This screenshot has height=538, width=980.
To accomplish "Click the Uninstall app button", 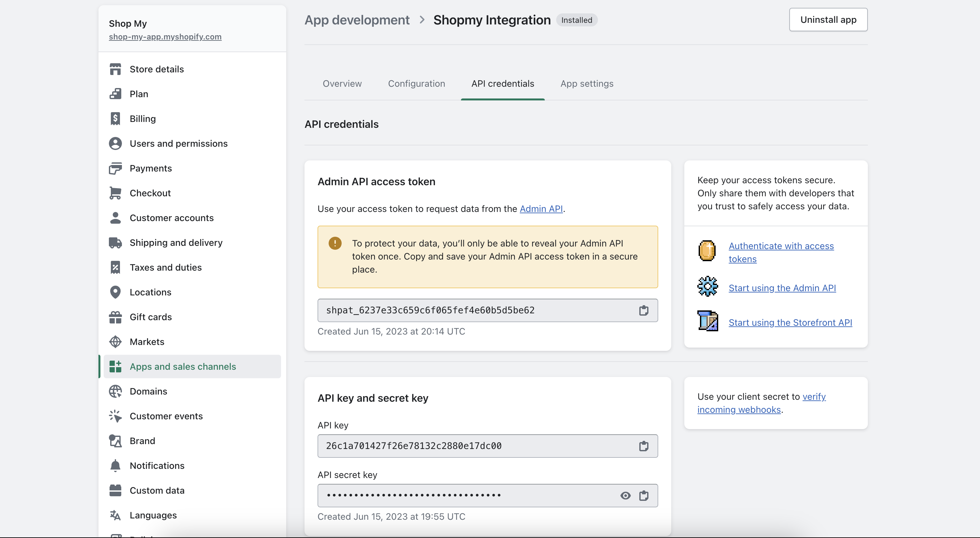I will pos(828,19).
